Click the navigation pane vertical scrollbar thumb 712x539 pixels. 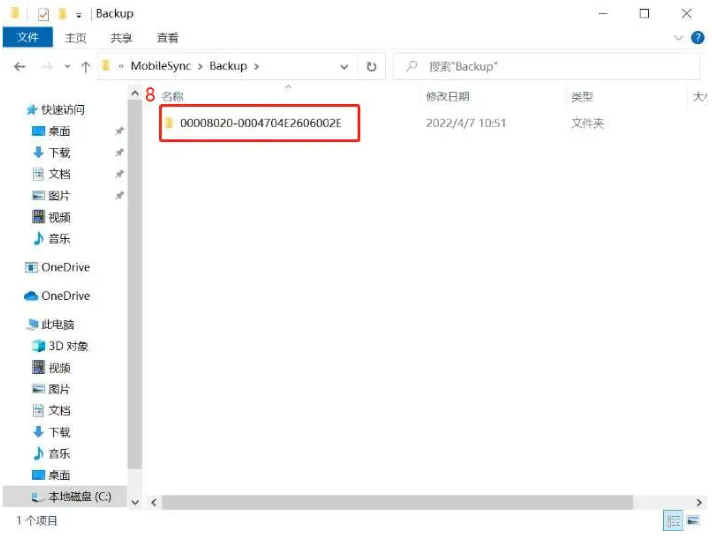pyautogui.click(x=135, y=284)
